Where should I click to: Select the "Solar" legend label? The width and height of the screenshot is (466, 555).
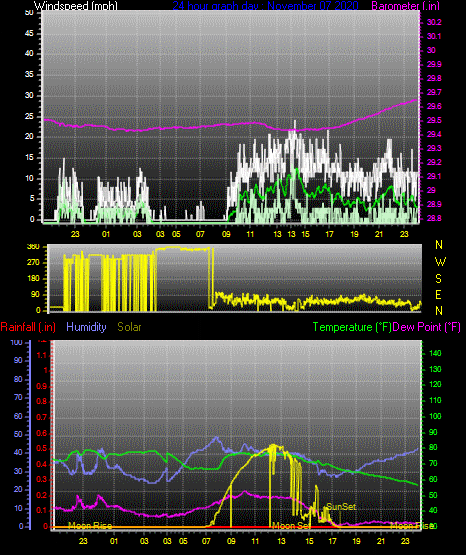[129, 327]
